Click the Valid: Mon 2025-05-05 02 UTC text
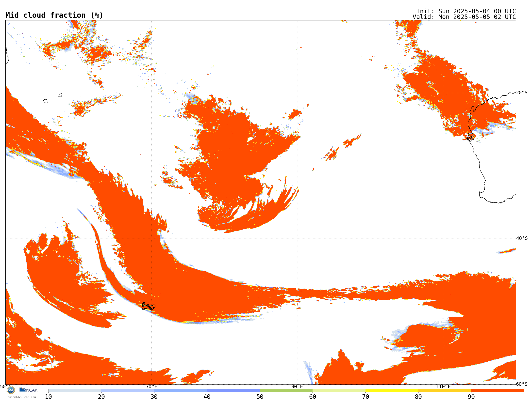Image resolution: width=532 pixels, height=400 pixels. pos(464,17)
